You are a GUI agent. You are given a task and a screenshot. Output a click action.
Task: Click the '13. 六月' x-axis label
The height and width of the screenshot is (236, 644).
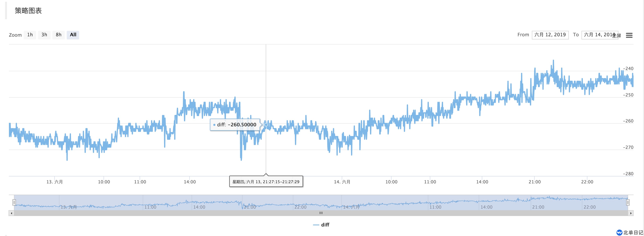click(x=55, y=182)
